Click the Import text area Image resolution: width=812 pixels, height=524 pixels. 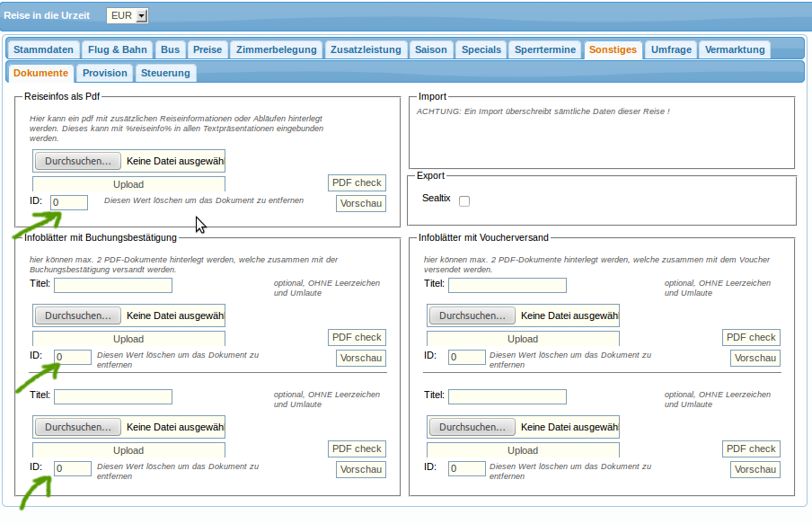coord(603,135)
